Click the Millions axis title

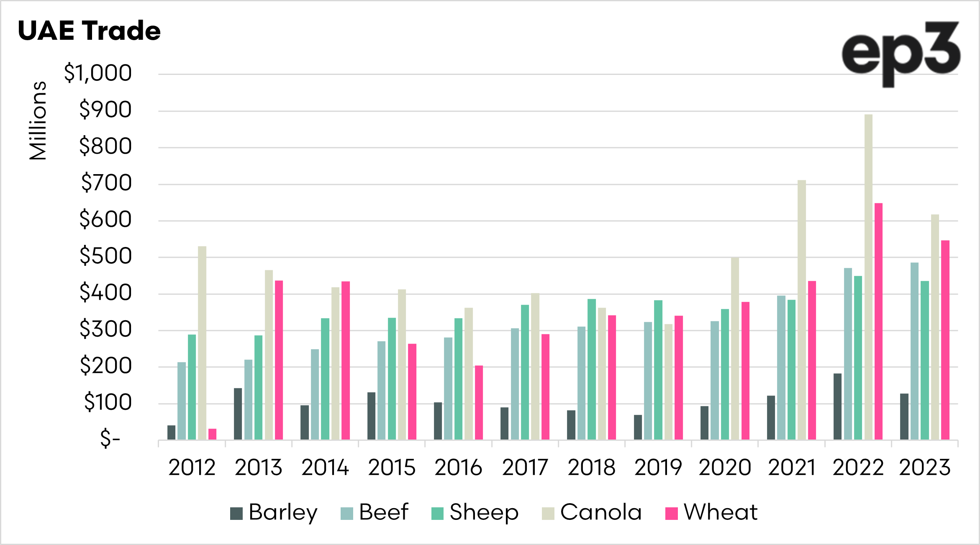tap(38, 121)
